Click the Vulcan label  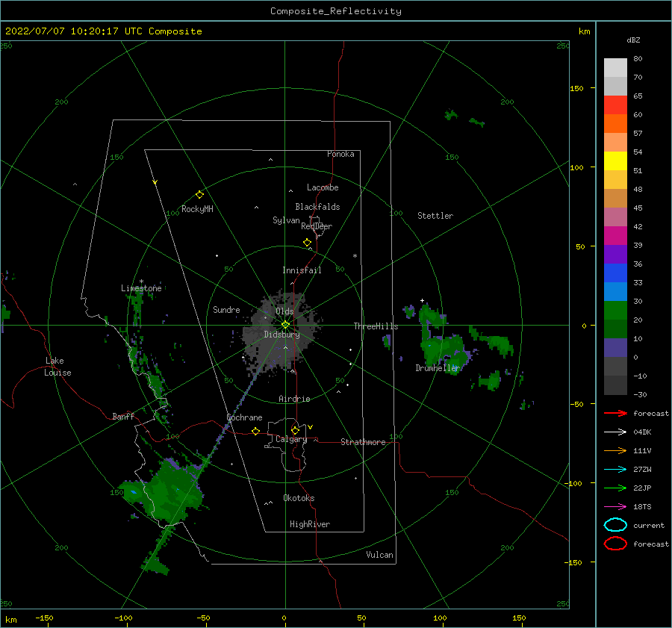click(x=379, y=555)
